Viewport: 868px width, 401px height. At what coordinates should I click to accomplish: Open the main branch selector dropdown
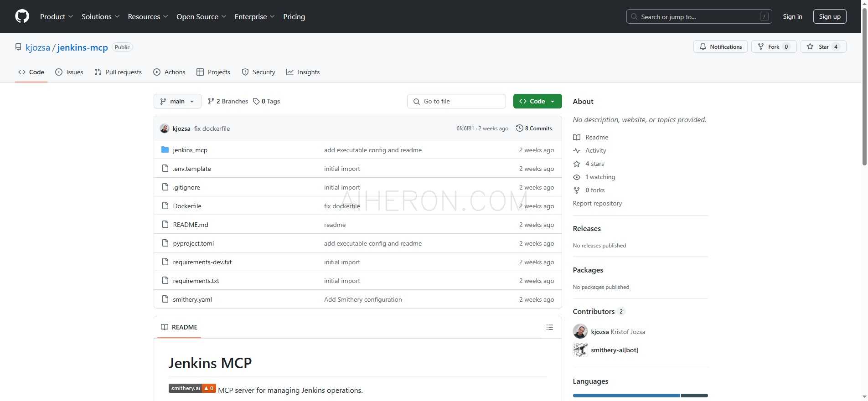(177, 101)
